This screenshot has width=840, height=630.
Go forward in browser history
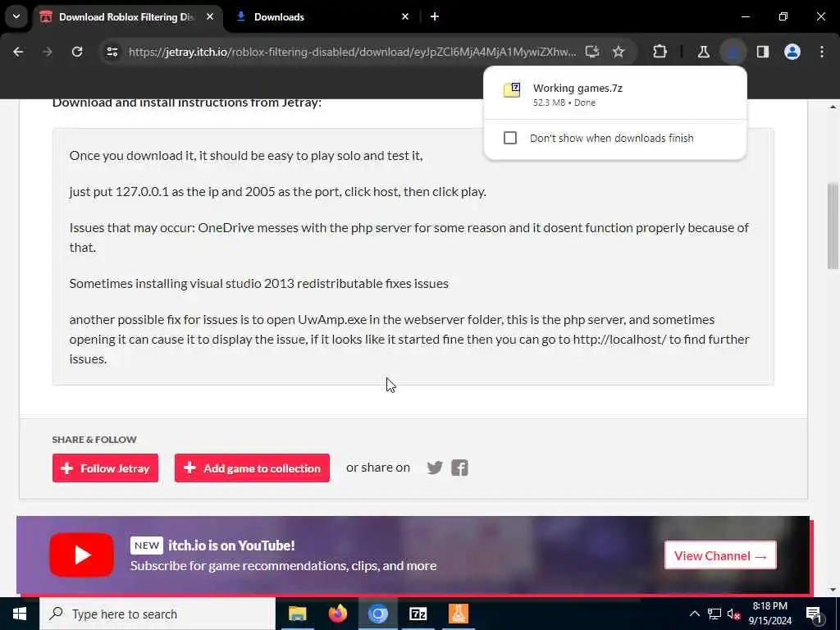tap(48, 52)
